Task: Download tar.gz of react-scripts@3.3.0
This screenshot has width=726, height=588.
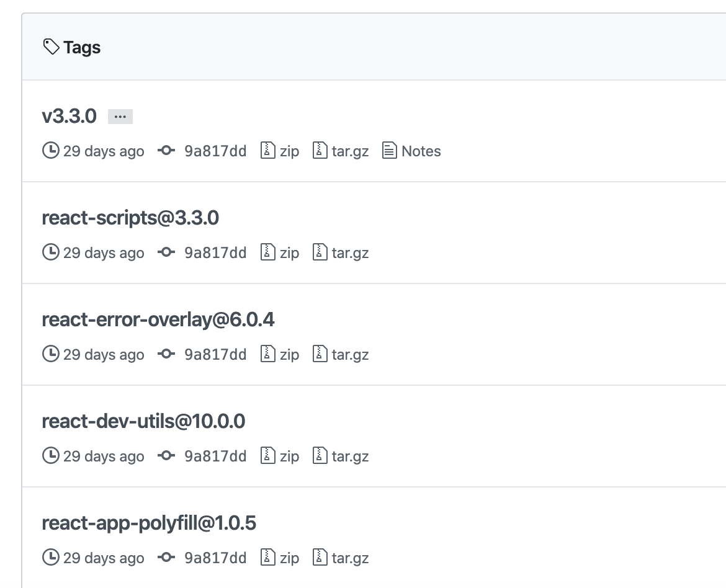Action: coord(350,253)
